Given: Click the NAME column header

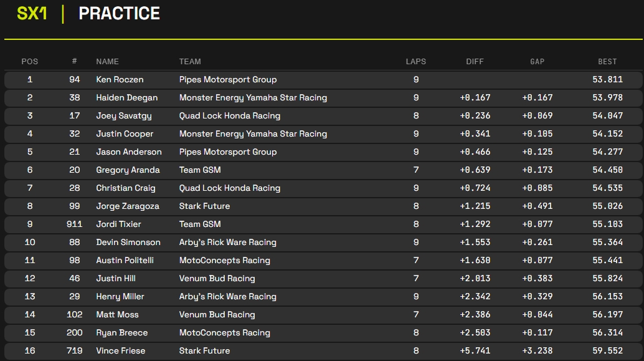Looking at the screenshot, I should point(107,61).
